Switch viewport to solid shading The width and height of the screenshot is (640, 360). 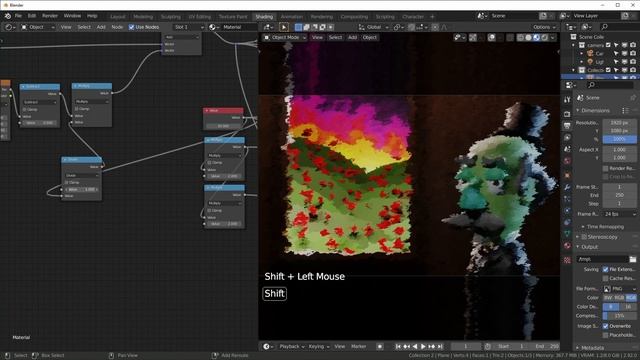pyautogui.click(x=529, y=38)
